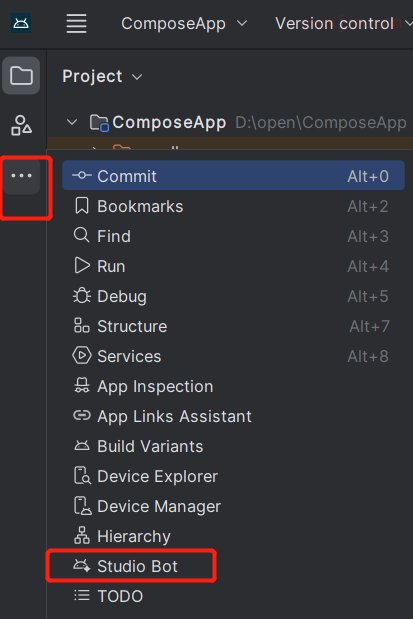Collapse the ComposeApp root tree node
The width and height of the screenshot is (413, 619).
72,122
